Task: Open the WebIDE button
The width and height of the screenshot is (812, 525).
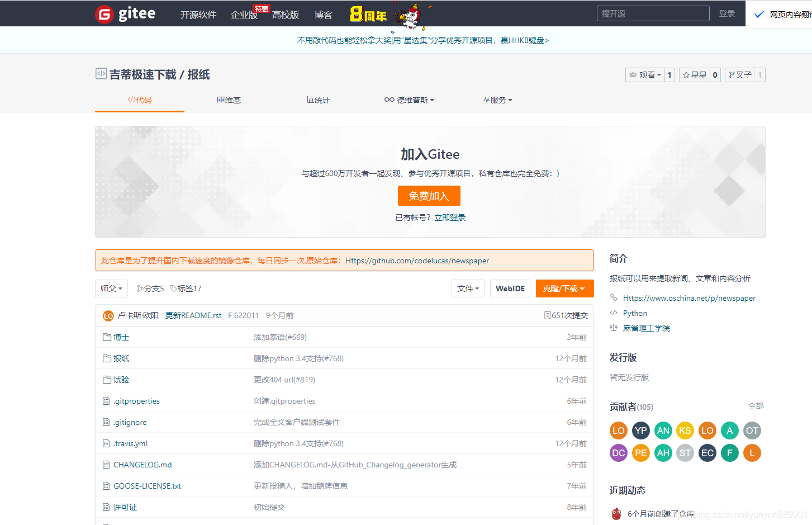Action: [510, 288]
